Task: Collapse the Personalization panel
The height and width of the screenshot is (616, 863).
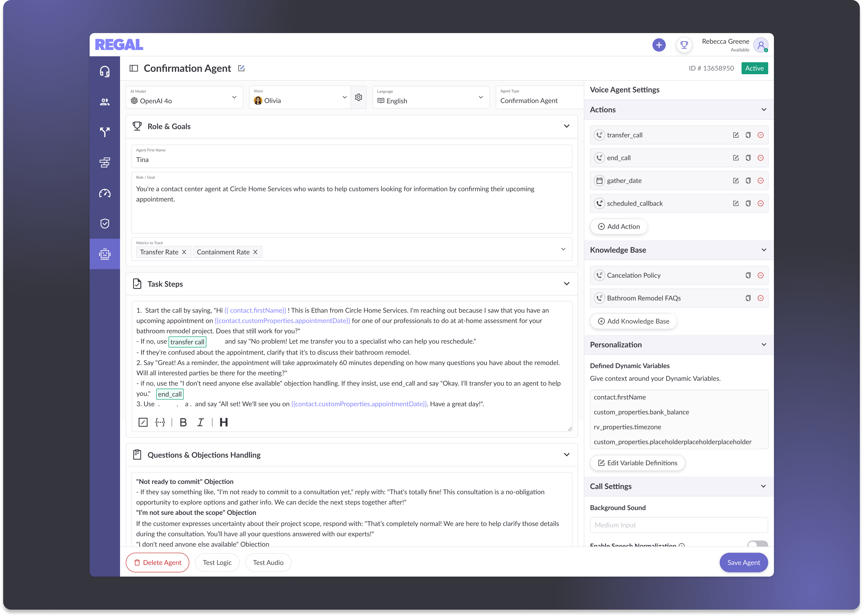Action: click(x=764, y=345)
